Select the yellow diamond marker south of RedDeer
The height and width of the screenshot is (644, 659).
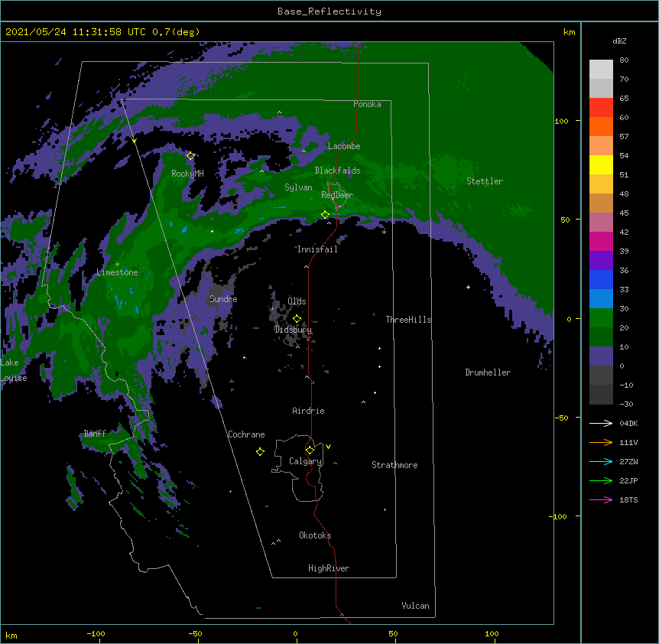(325, 215)
